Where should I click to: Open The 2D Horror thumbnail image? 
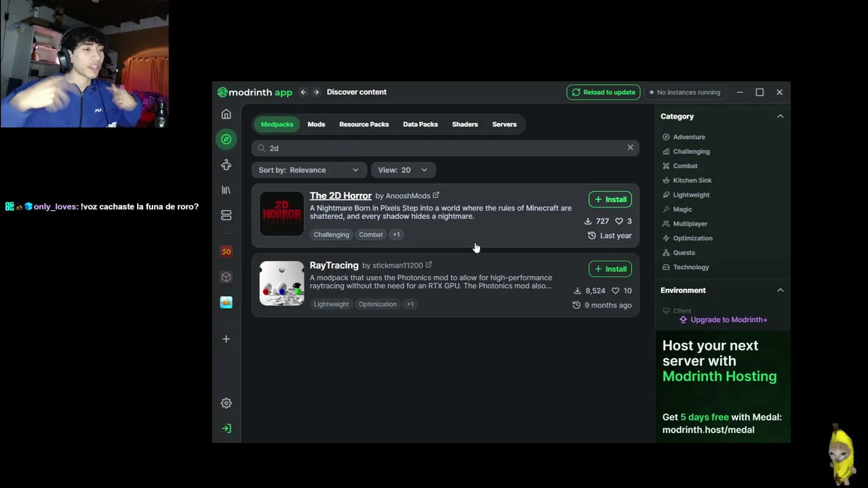coord(282,213)
